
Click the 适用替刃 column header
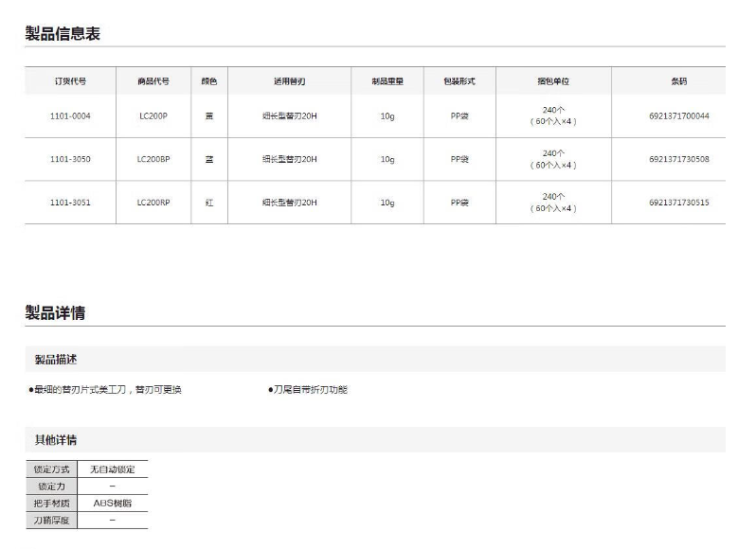[289, 81]
